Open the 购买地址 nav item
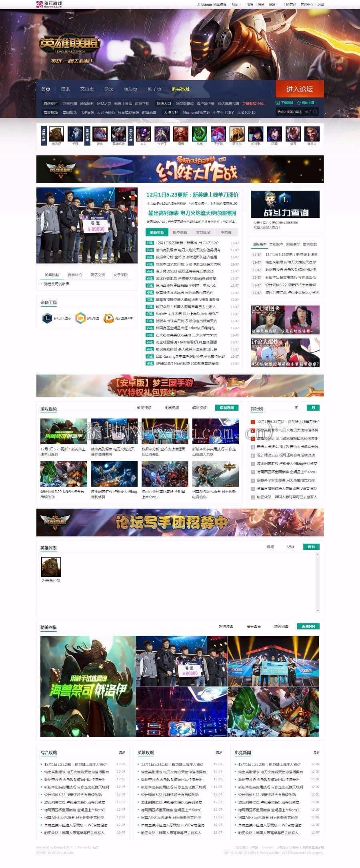This screenshot has width=360, height=868. [181, 89]
